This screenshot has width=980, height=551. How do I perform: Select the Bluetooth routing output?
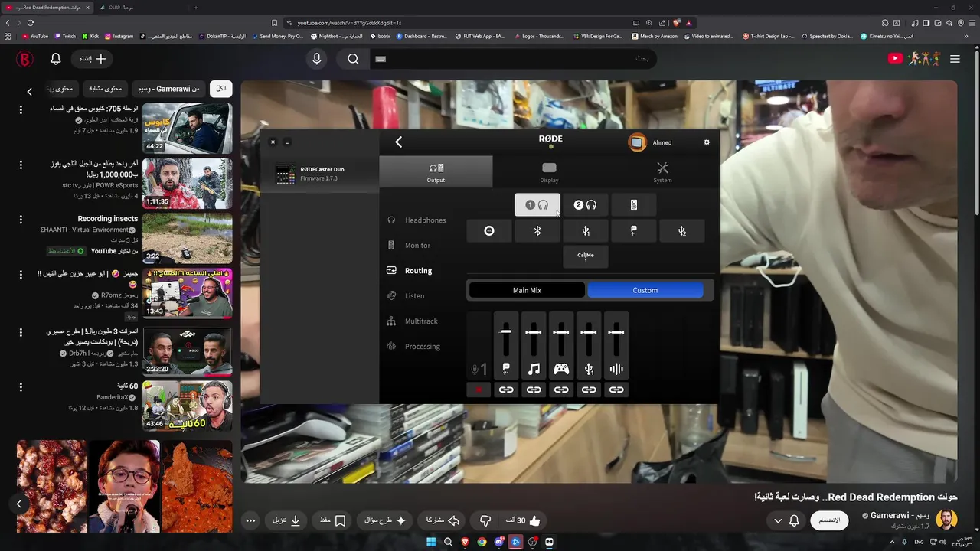(537, 231)
